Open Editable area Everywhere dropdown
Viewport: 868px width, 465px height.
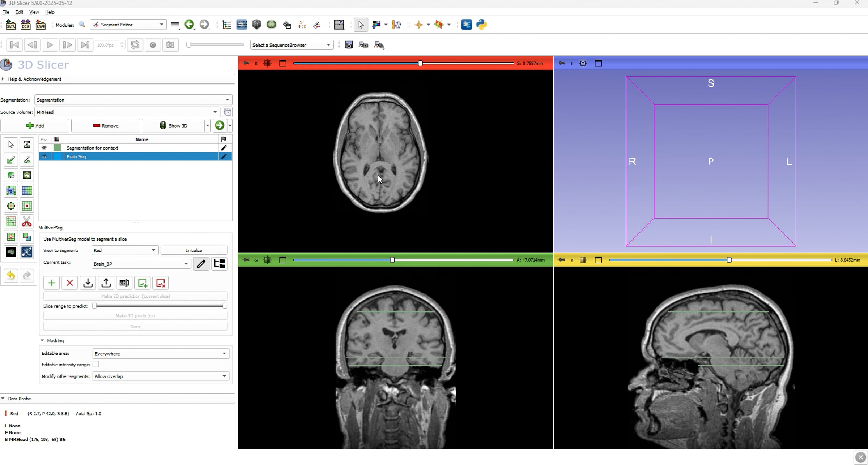pyautogui.click(x=161, y=353)
